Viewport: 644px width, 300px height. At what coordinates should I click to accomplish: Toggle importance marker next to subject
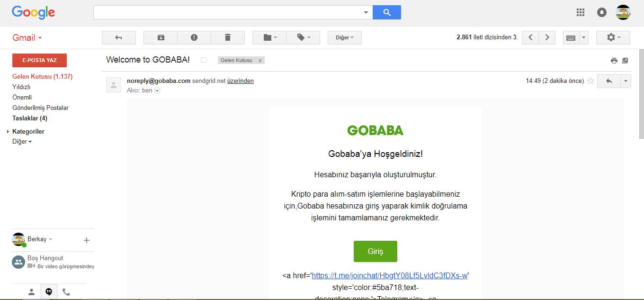click(204, 60)
